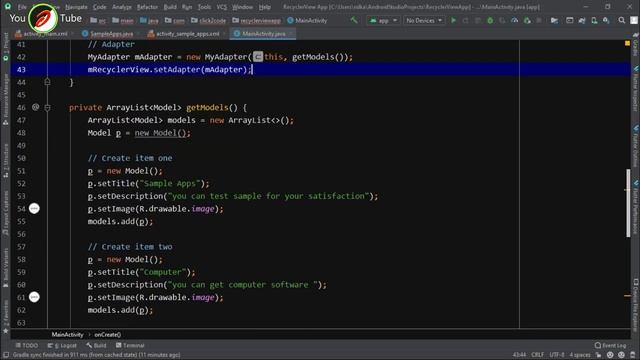Click the @ annotation gutter icon on line 46
Screen dimensions: 640x360
(x=36, y=107)
